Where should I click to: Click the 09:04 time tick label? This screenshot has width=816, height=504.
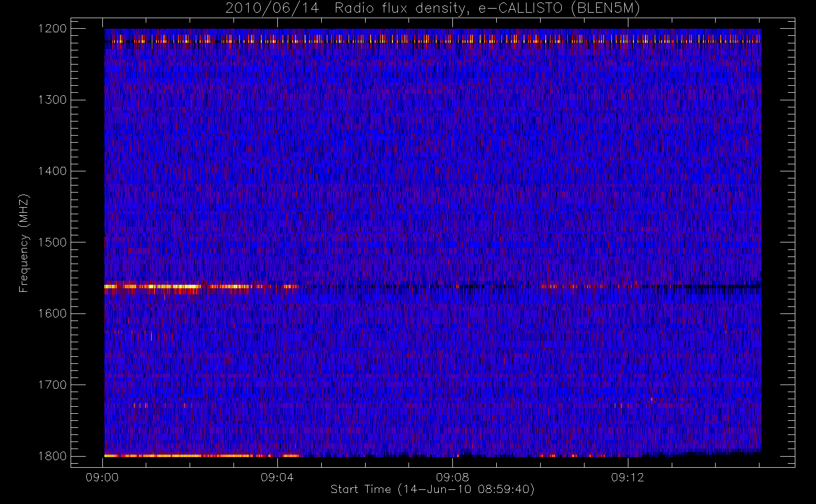click(x=277, y=477)
